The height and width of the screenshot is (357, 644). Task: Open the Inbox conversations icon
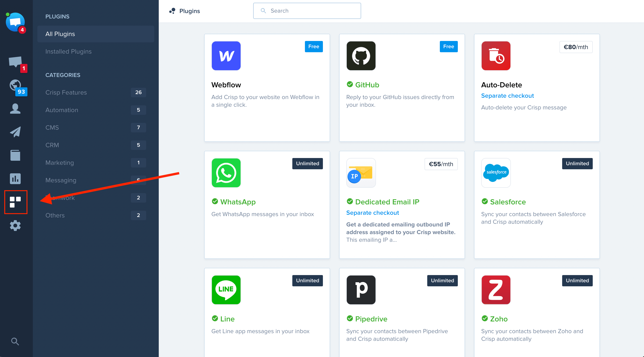(x=15, y=62)
